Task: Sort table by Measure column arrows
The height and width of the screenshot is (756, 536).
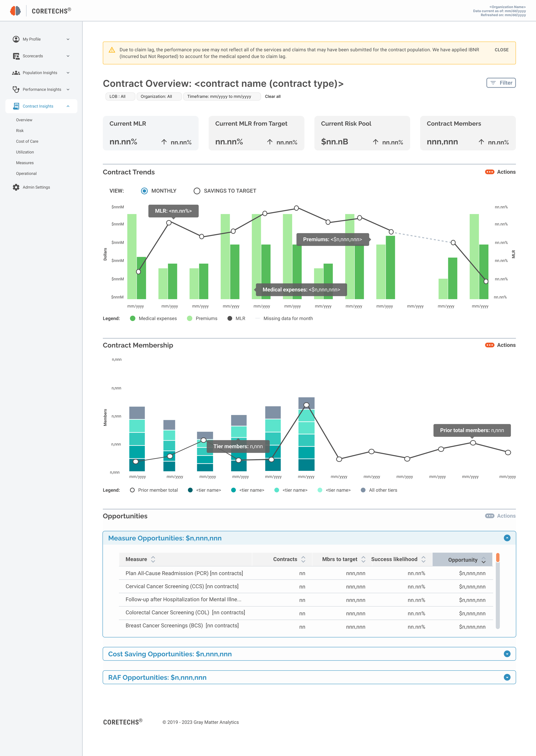Action: click(x=153, y=559)
